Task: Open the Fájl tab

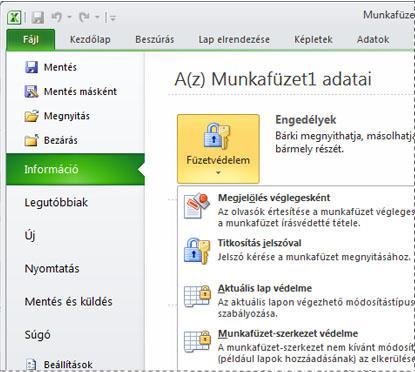Action: 31,40
